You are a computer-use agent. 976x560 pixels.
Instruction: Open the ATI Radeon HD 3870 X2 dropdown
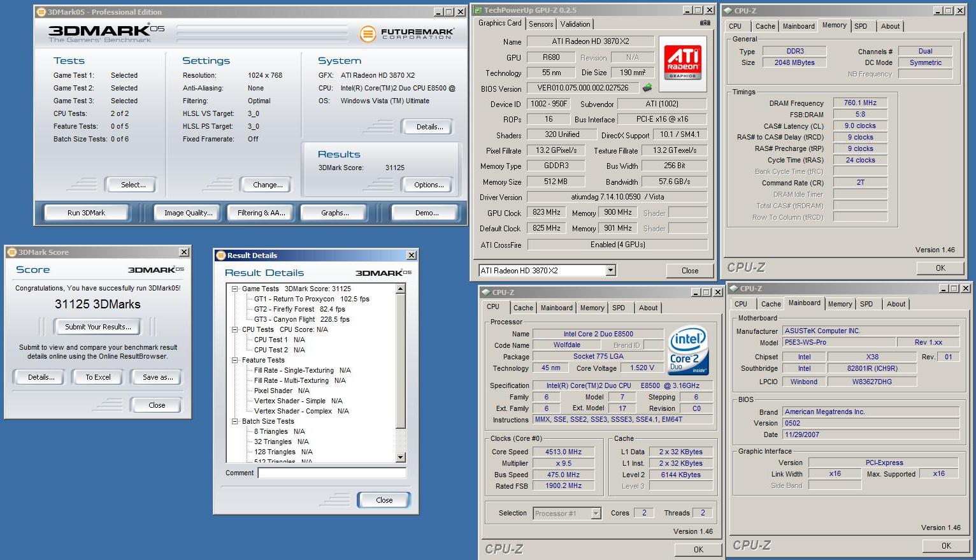pos(610,270)
